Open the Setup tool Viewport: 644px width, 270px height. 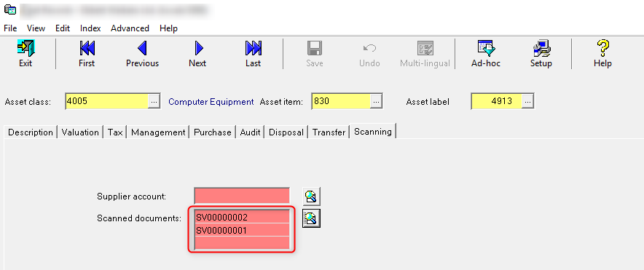click(541, 54)
